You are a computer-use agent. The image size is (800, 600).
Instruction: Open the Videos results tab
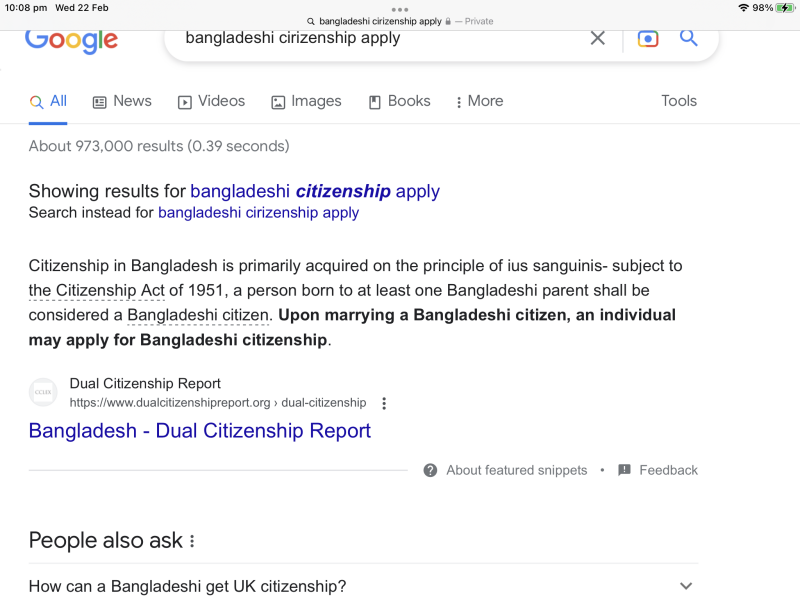(211, 101)
